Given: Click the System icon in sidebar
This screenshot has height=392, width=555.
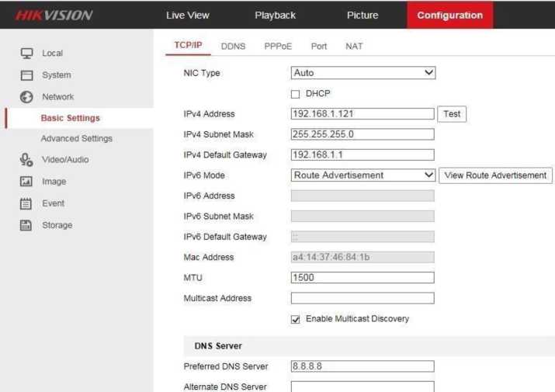Looking at the screenshot, I should [x=26, y=75].
